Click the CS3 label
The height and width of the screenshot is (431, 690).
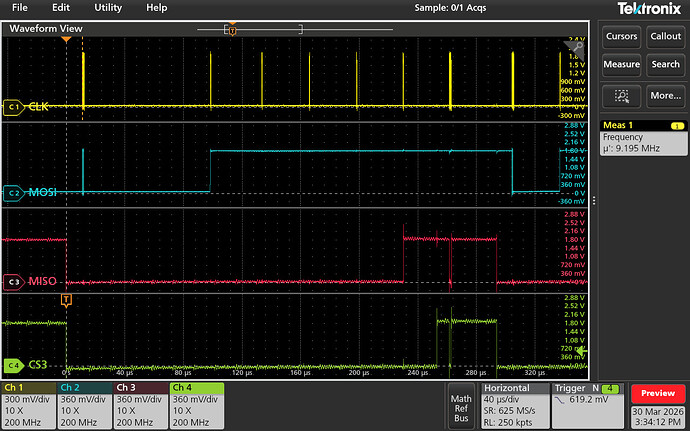point(38,365)
